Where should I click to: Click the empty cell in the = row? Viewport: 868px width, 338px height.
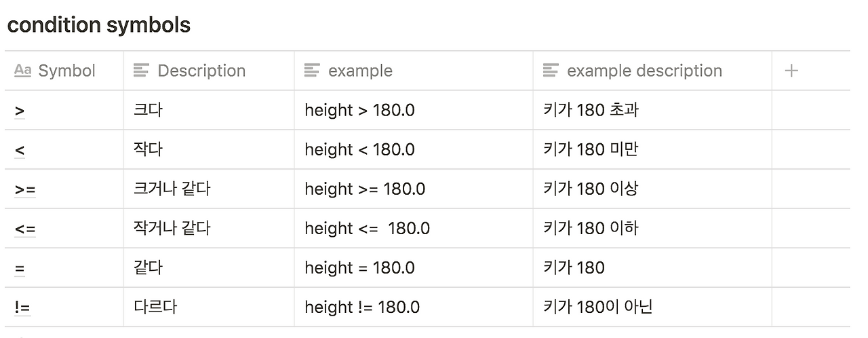[x=810, y=267]
